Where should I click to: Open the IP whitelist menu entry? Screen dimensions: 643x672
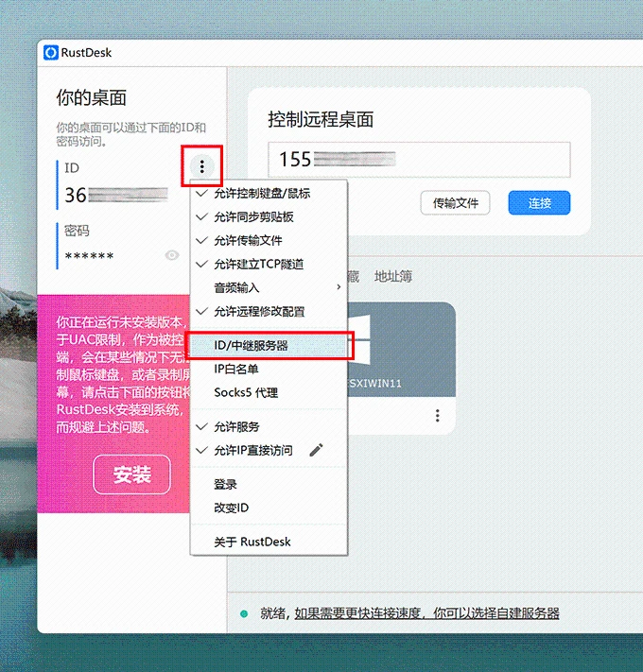tap(269, 369)
